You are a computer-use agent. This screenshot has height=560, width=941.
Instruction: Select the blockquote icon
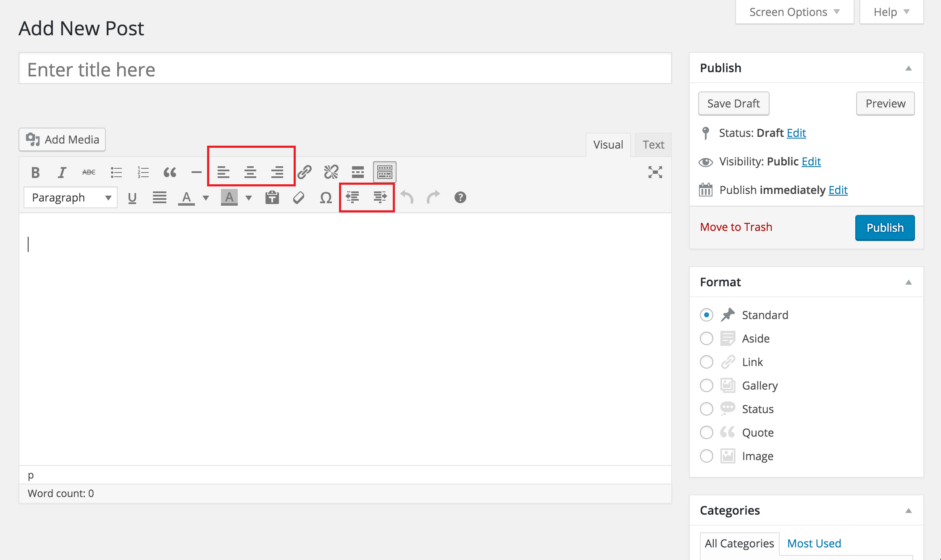pyautogui.click(x=170, y=172)
